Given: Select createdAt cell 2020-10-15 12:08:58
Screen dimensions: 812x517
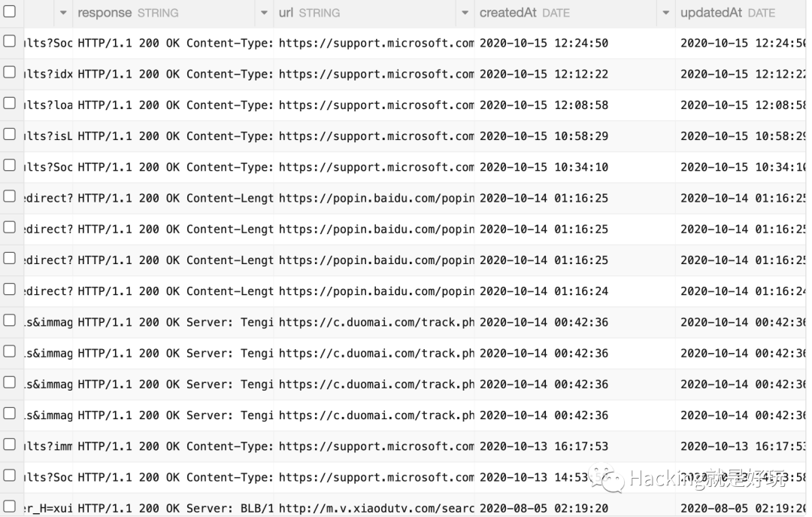Looking at the screenshot, I should click(544, 105).
